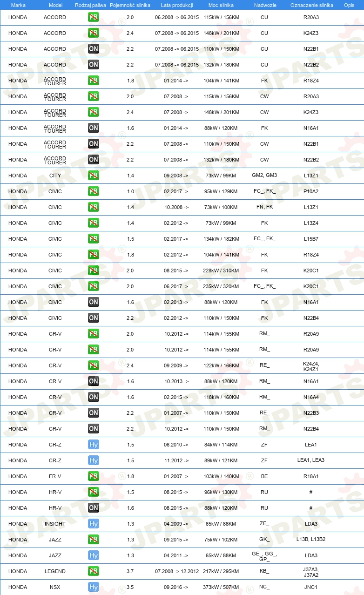364x595 pixels.
Task: Click power value 228kW / 310KM
Action: (221, 270)
